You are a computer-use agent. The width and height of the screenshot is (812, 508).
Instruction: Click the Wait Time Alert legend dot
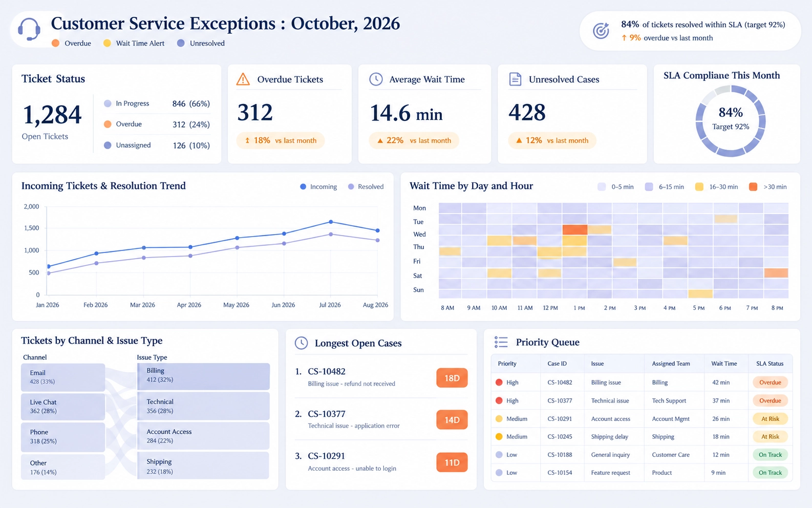coord(107,43)
